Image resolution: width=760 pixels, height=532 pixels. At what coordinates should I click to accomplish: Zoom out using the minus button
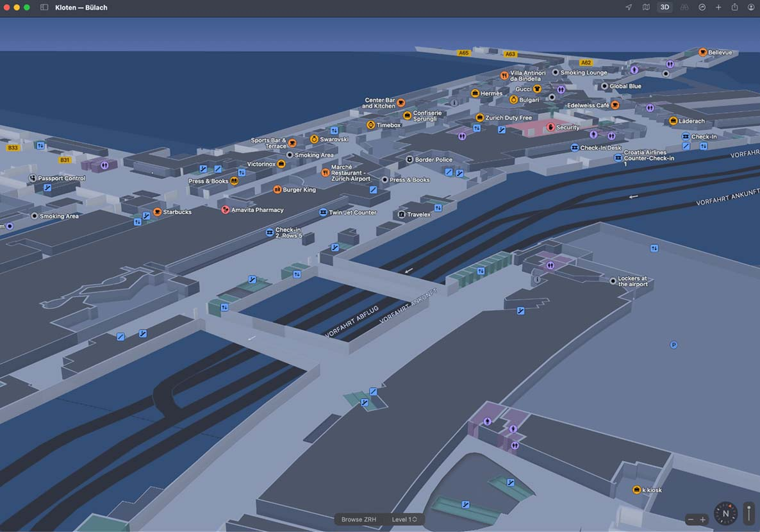point(691,519)
